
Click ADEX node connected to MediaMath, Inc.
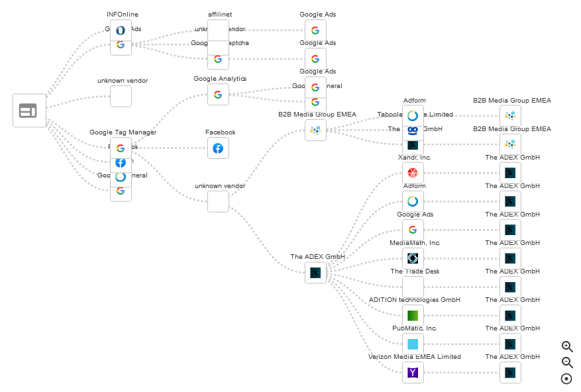click(x=511, y=259)
